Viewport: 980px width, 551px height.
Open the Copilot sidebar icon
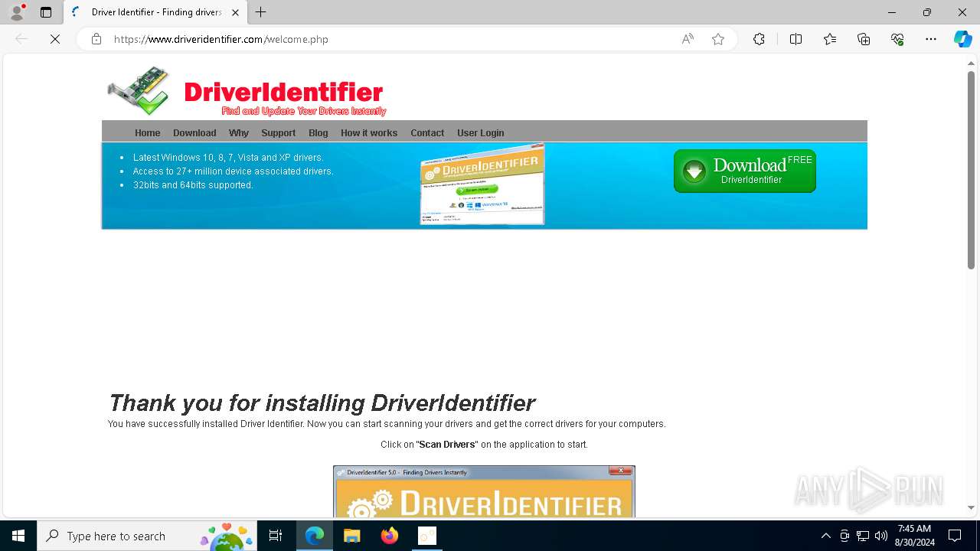tap(962, 39)
